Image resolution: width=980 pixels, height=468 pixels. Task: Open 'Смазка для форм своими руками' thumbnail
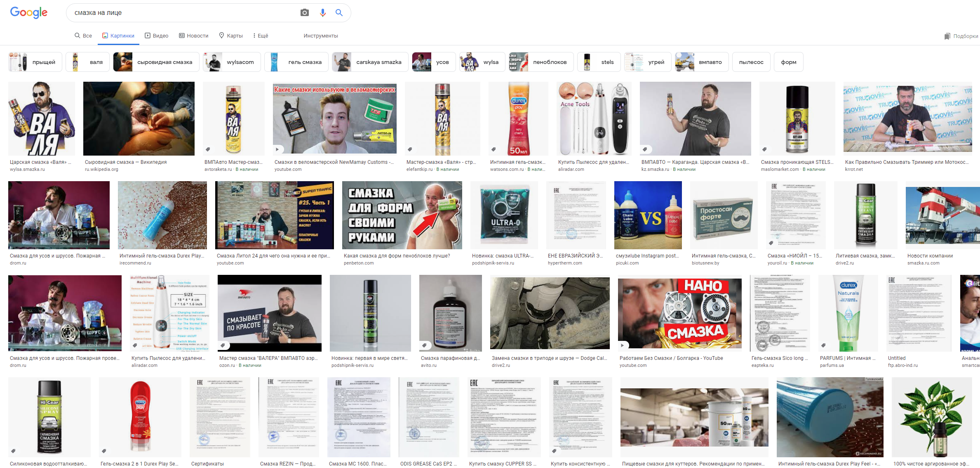click(402, 215)
